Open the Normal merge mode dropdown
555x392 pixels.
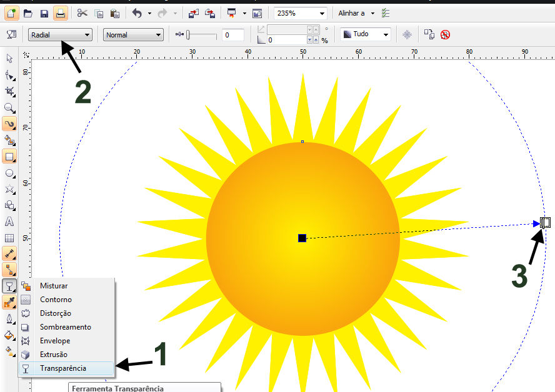click(x=132, y=34)
